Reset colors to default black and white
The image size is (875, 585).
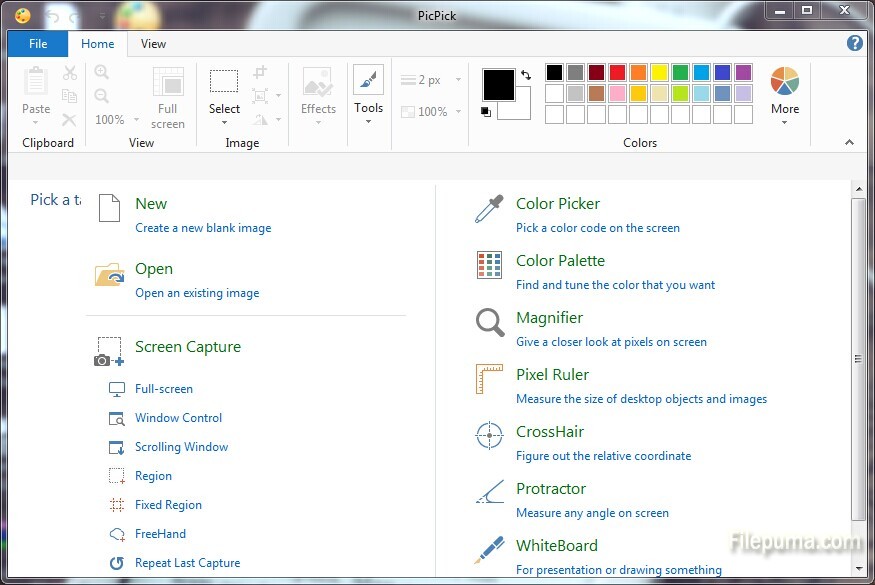click(x=486, y=112)
